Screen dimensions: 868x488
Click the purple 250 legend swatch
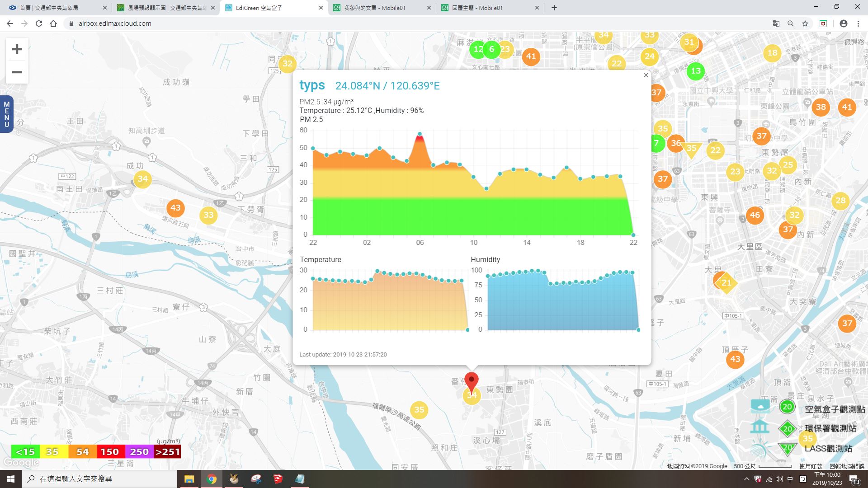click(x=139, y=452)
